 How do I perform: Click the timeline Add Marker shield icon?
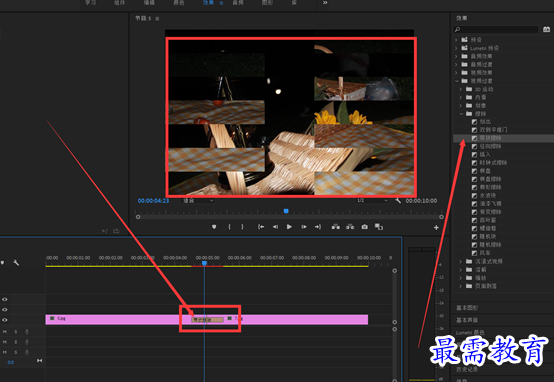(x=3, y=263)
